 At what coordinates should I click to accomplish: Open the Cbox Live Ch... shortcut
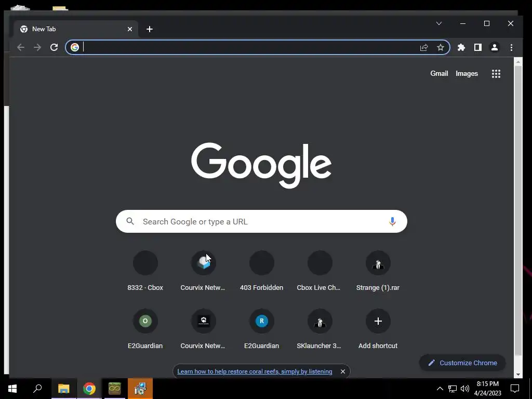pos(320,271)
